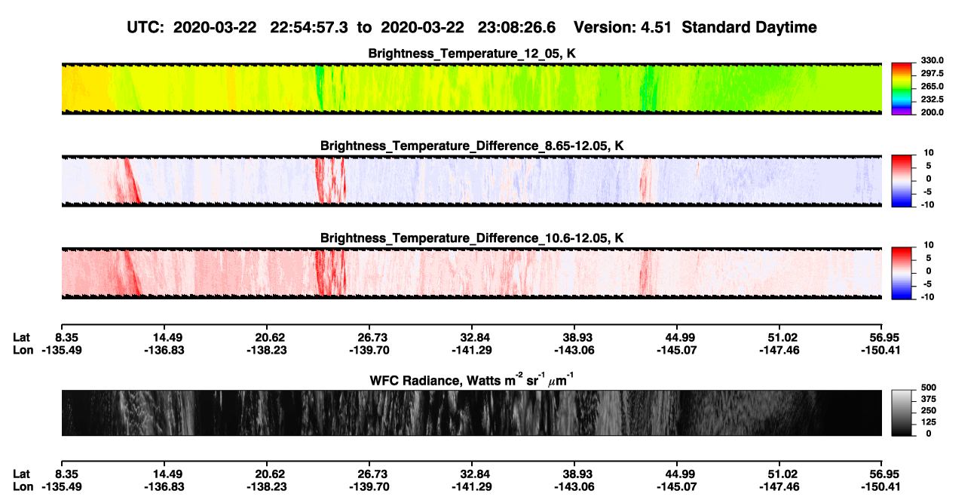Click the WFC Radiance grayscale colorbar
Screen dimensions: 980x503
[x=902, y=413]
